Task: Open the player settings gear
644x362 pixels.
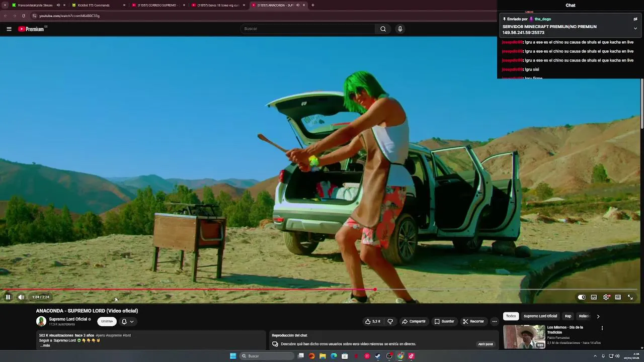Action: (606, 297)
